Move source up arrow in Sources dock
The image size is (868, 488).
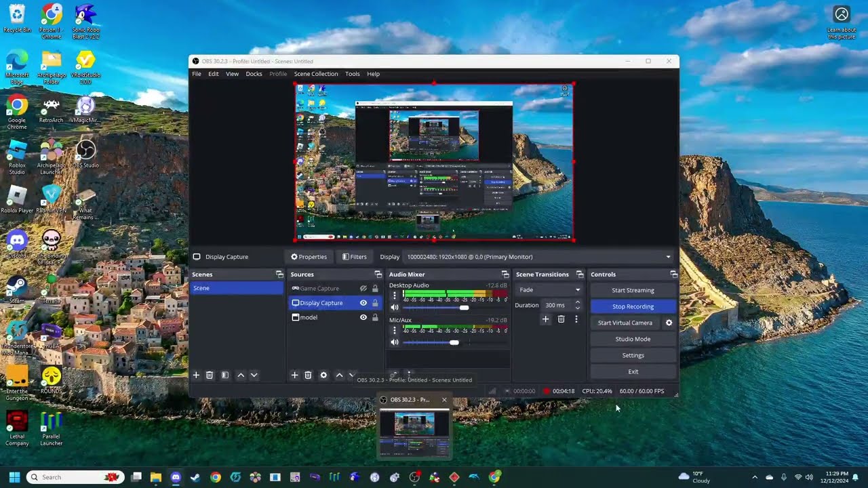(x=339, y=375)
